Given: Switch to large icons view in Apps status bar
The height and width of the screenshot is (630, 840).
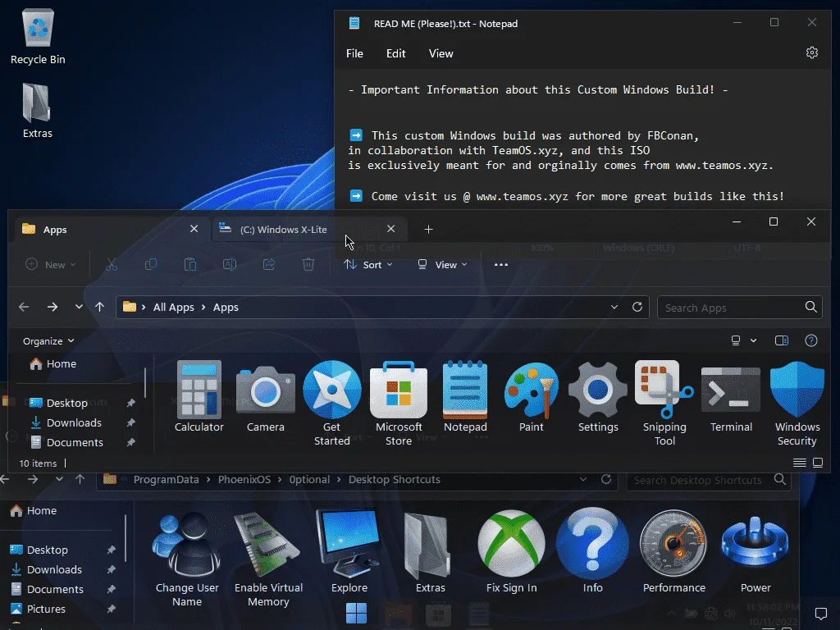Looking at the screenshot, I should tap(818, 463).
